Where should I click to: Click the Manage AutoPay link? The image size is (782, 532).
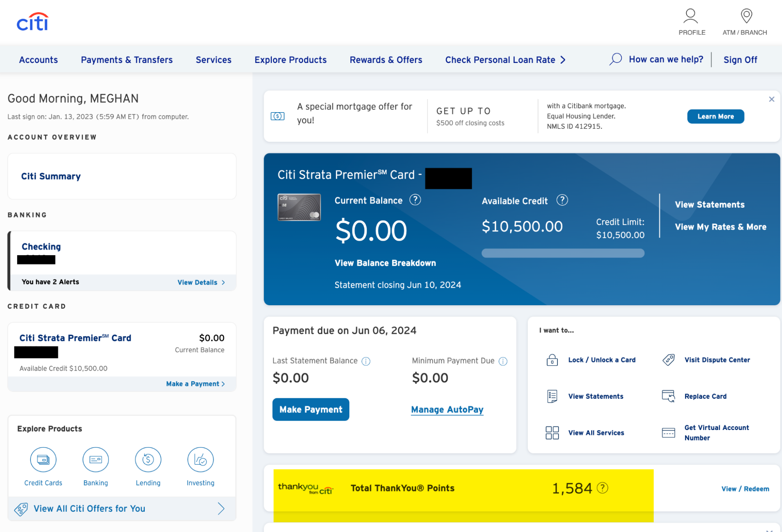447,410
